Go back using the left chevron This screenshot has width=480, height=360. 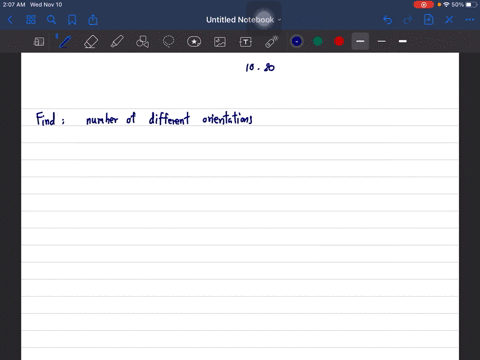(x=10, y=20)
